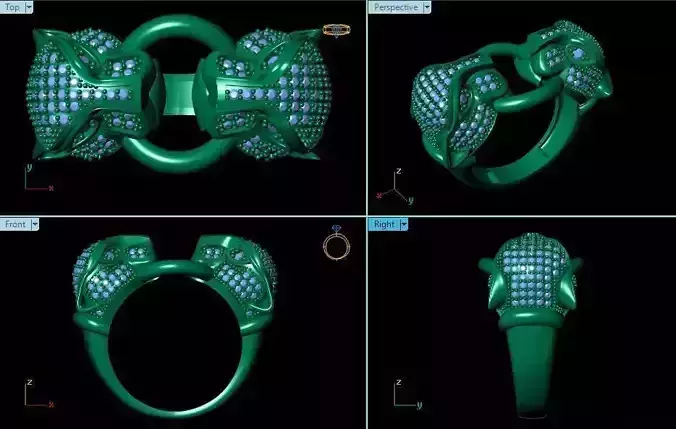Screen dimensions: 676x429
Task: Open the Perspective viewport dropdown arrow
Action: (427, 7)
